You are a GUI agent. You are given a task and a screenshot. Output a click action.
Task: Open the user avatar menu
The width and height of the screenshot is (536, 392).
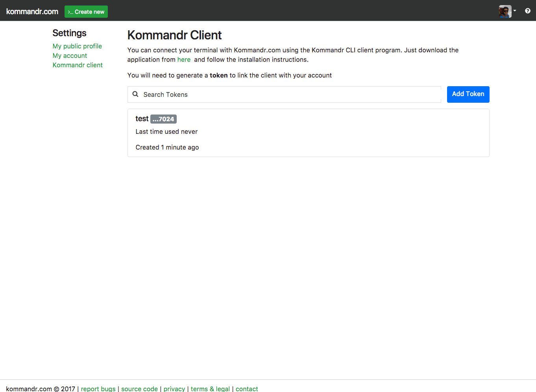click(x=505, y=11)
